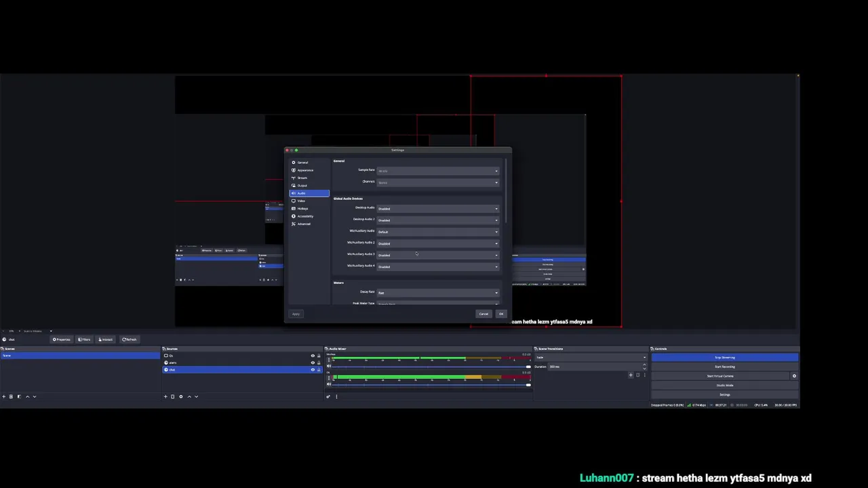The width and height of the screenshot is (868, 488).
Task: Move the source up in the Sources list
Action: click(189, 396)
